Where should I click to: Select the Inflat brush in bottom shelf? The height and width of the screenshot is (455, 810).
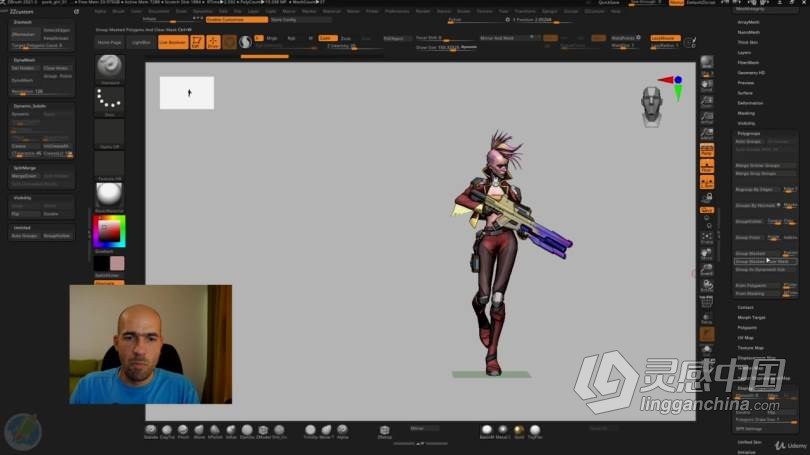coord(231,430)
